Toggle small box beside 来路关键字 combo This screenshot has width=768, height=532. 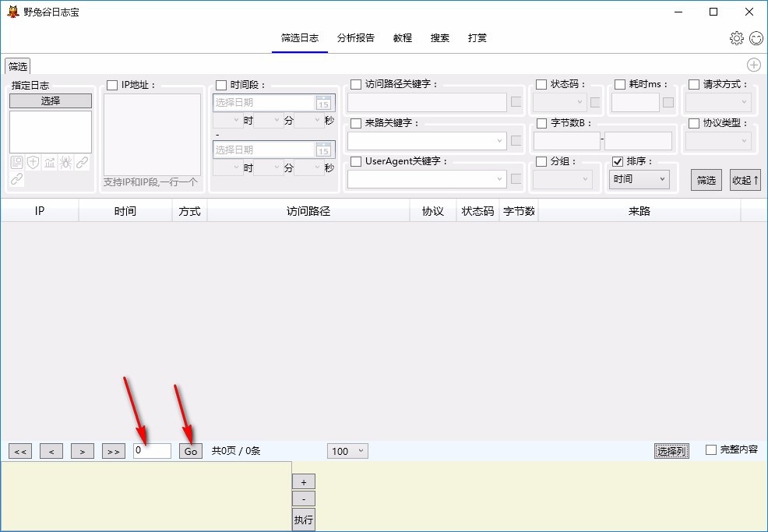516,140
